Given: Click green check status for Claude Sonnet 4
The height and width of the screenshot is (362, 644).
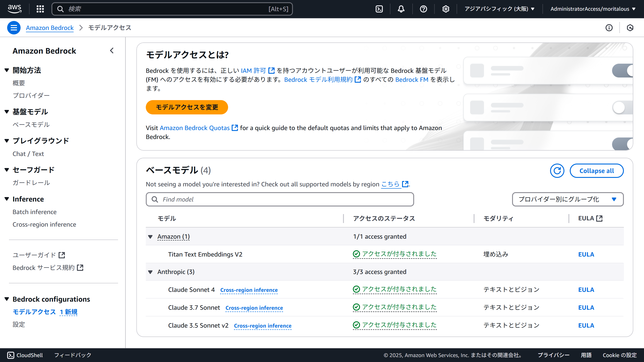Looking at the screenshot, I should pos(395,289).
